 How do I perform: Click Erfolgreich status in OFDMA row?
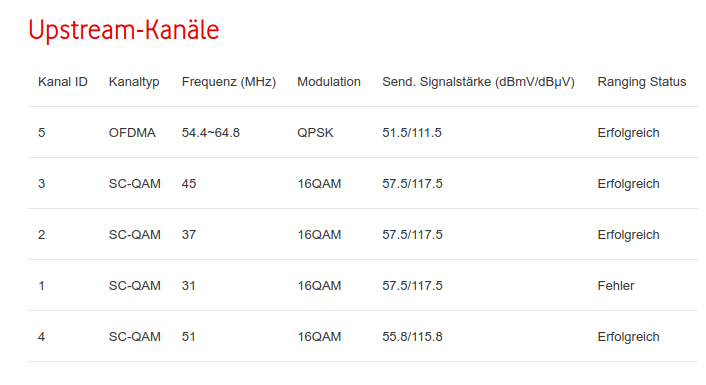(628, 133)
